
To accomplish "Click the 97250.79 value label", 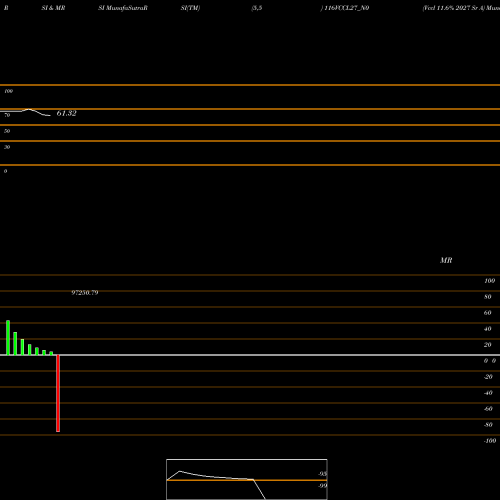I will pyautogui.click(x=85, y=293).
